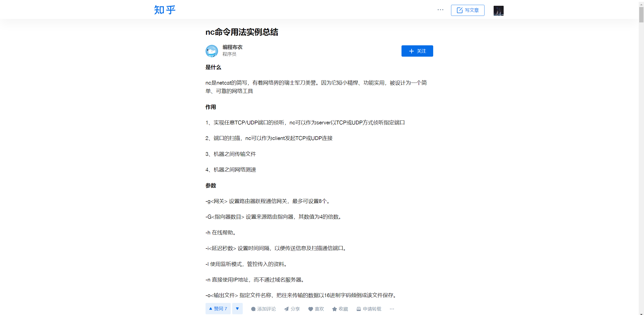The width and height of the screenshot is (644, 315).
Task: Open more actions '...' at article bottom
Action: pyautogui.click(x=392, y=309)
